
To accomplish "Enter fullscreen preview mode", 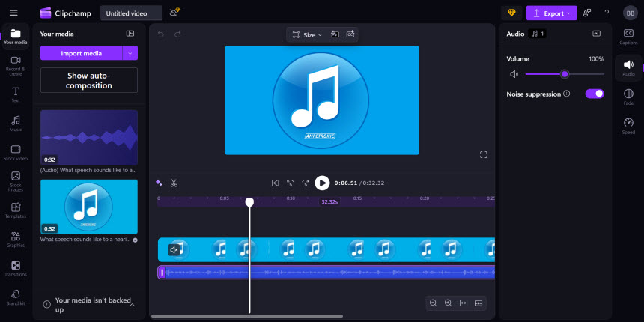I will coord(484,155).
